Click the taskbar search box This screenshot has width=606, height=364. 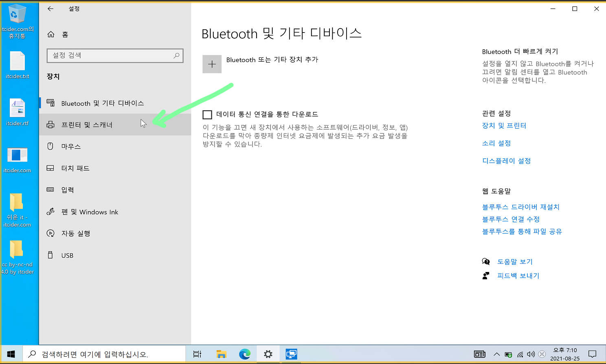click(x=104, y=354)
